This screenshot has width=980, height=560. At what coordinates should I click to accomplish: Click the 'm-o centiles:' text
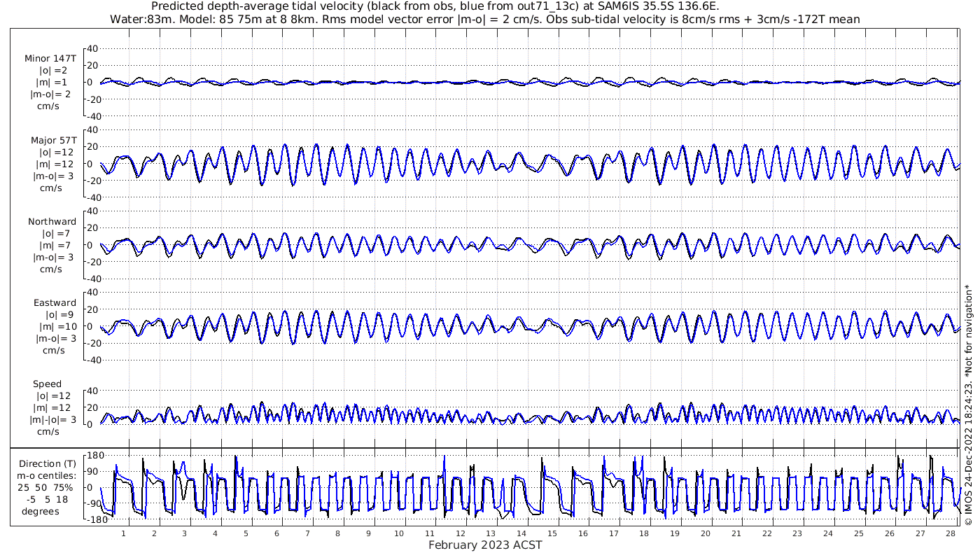(48, 475)
